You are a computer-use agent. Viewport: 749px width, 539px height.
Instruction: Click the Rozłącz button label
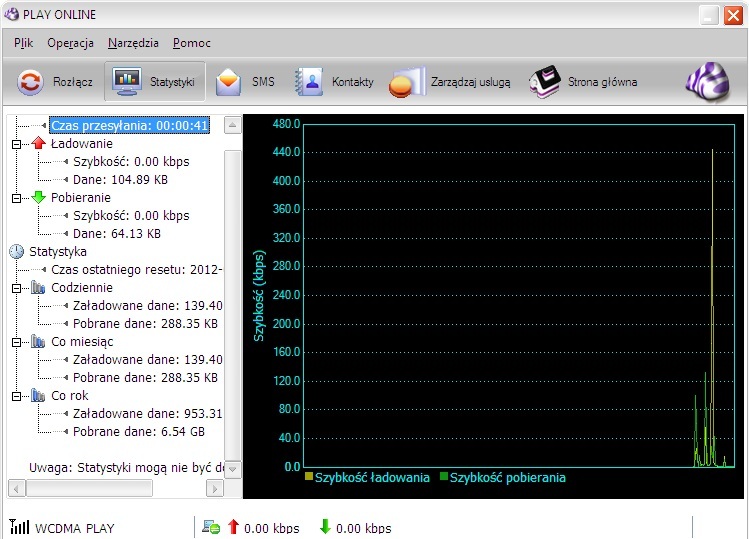click(x=73, y=82)
